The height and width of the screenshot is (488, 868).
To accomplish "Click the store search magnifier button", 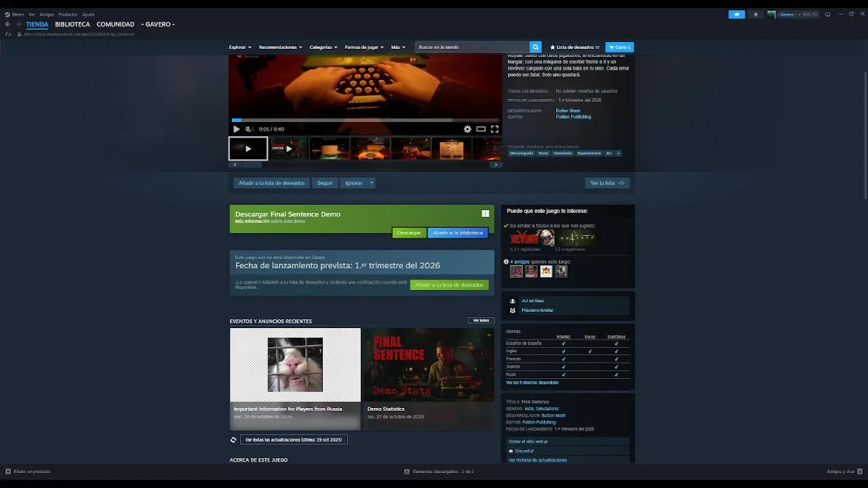I will pyautogui.click(x=536, y=47).
